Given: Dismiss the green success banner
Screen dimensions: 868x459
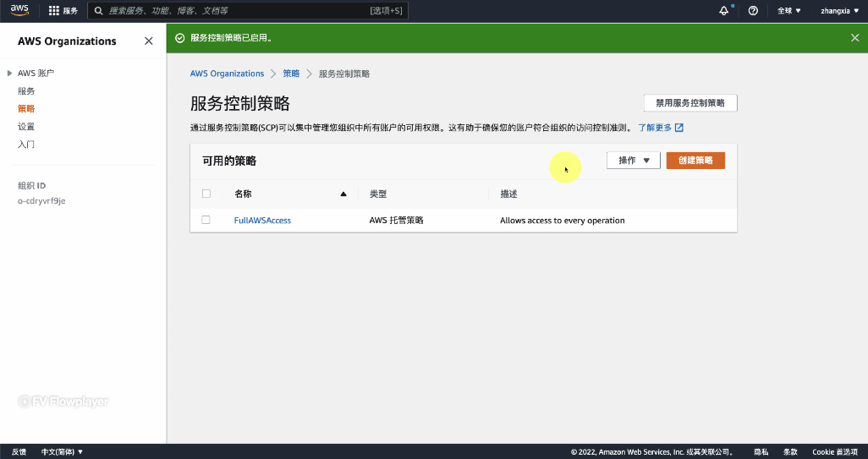Looking at the screenshot, I should point(854,37).
